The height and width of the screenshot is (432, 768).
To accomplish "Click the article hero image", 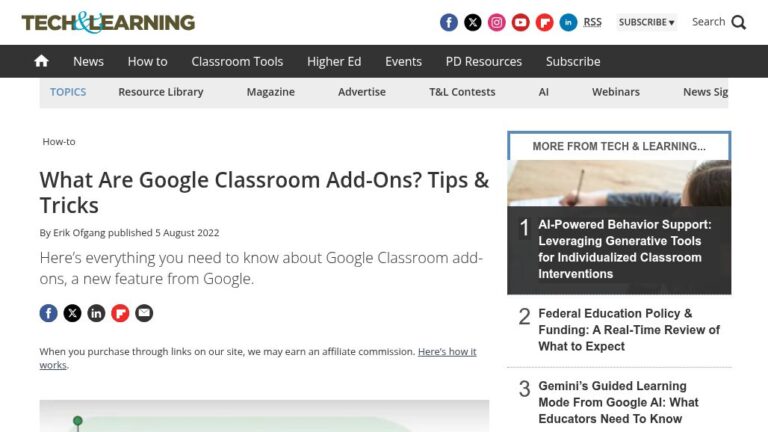I will (x=264, y=416).
